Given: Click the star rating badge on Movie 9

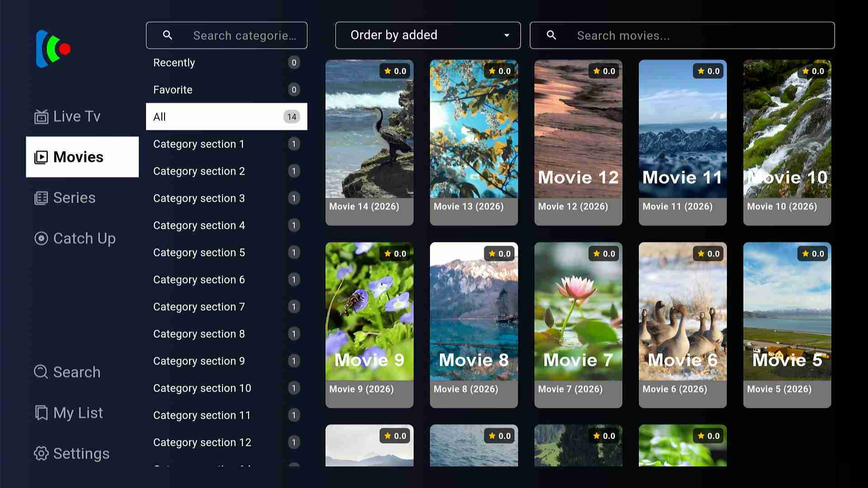Looking at the screenshot, I should (x=396, y=253).
